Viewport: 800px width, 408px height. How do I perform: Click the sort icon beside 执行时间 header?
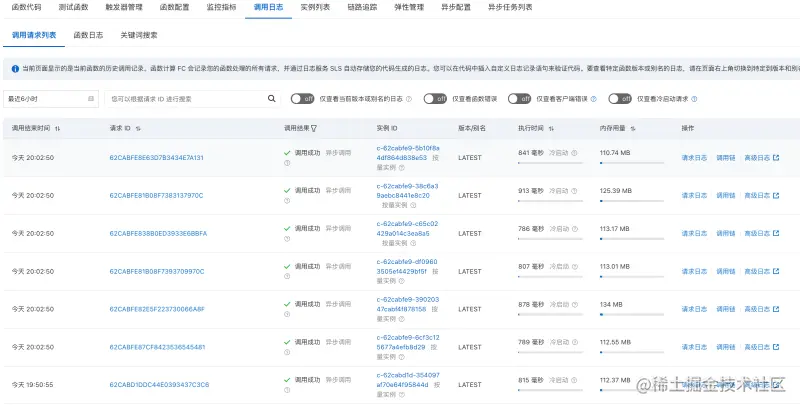pos(551,129)
